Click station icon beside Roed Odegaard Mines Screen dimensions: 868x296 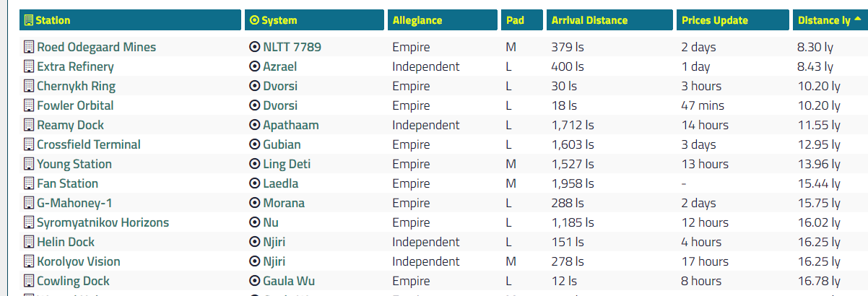click(29, 47)
